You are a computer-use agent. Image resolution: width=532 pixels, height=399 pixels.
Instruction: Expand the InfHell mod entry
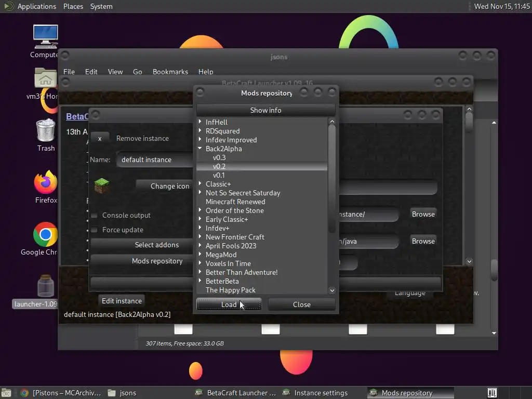point(200,122)
